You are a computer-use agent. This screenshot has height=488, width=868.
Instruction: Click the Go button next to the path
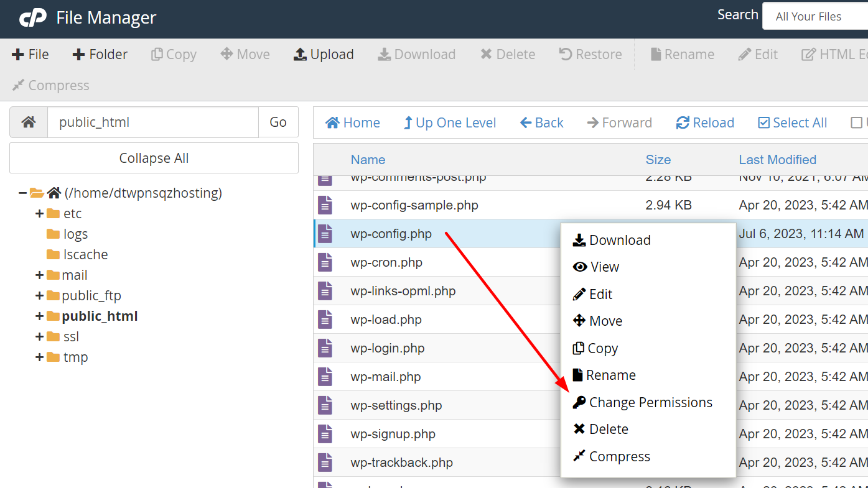tap(278, 122)
